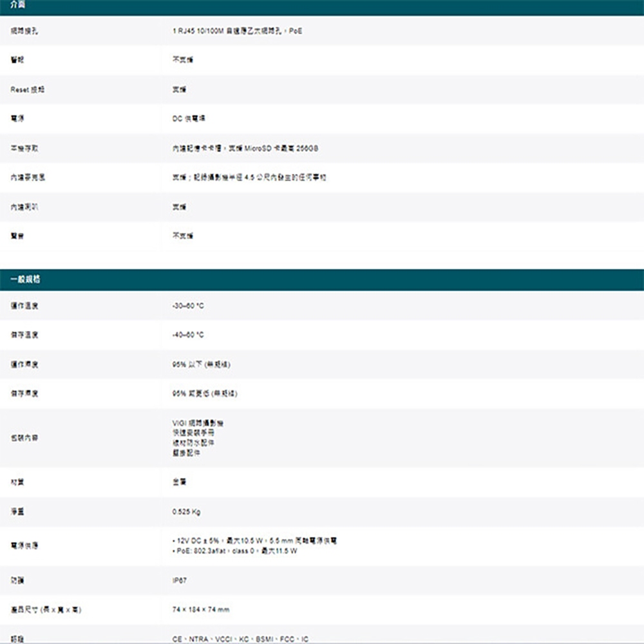Select the 本機存取 row label
Viewport: 644px width, 644px height.
[19, 147]
